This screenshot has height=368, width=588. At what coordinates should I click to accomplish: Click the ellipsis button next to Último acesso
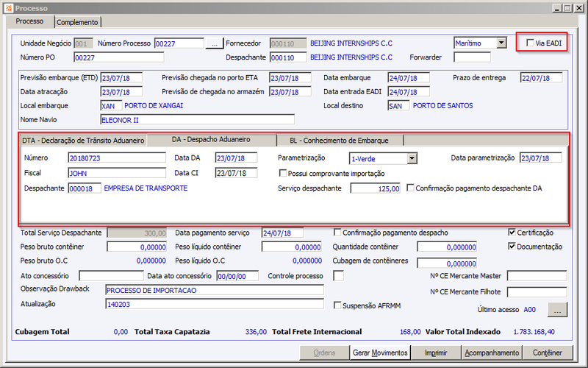tap(558, 310)
